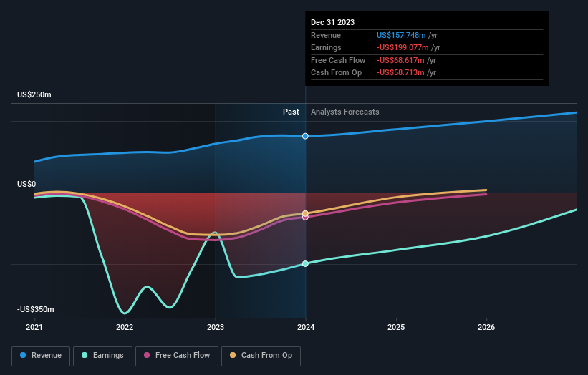
Task: Click the -US$199.077m earnings value
Action: coord(403,47)
